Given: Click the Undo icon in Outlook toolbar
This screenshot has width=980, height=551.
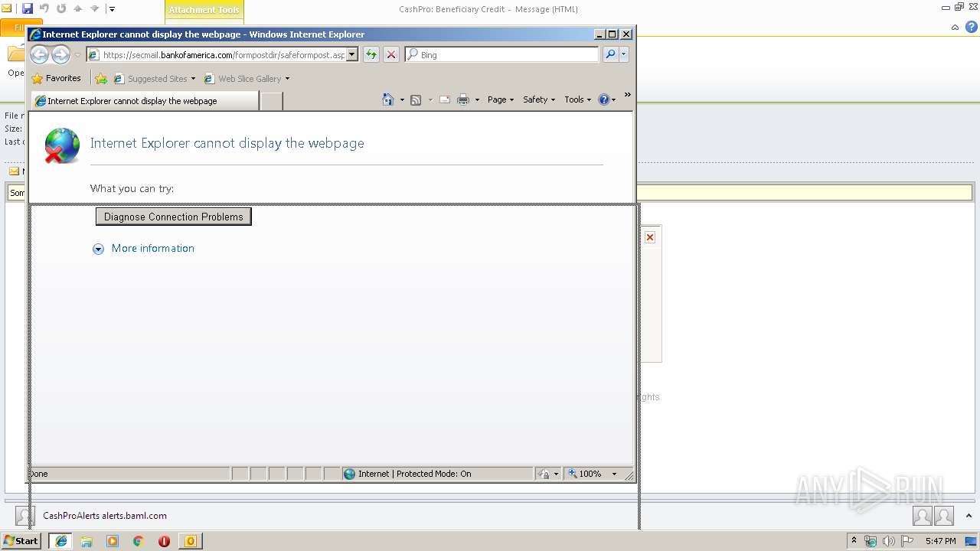Looking at the screenshot, I should [44, 8].
